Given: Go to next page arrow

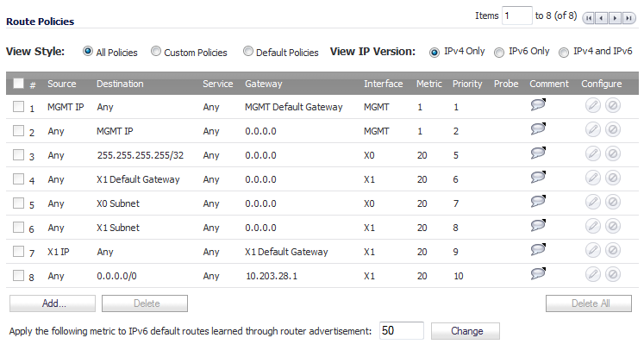Looking at the screenshot, I should (616, 18).
